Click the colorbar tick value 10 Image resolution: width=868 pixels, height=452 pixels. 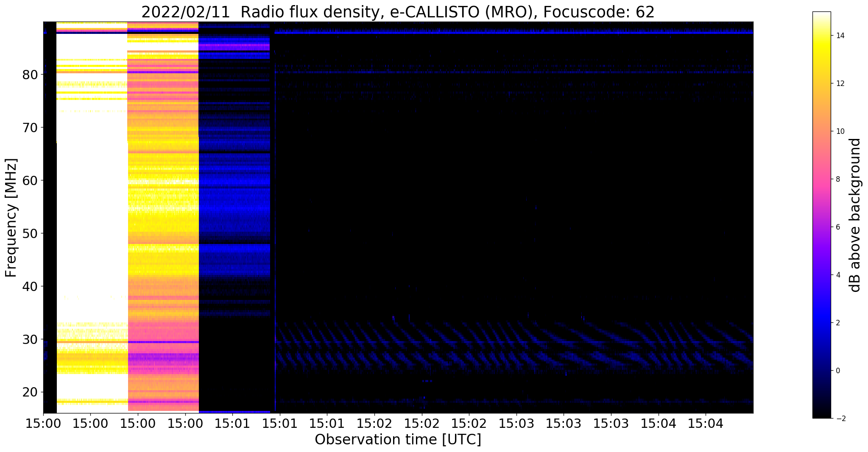pos(840,131)
